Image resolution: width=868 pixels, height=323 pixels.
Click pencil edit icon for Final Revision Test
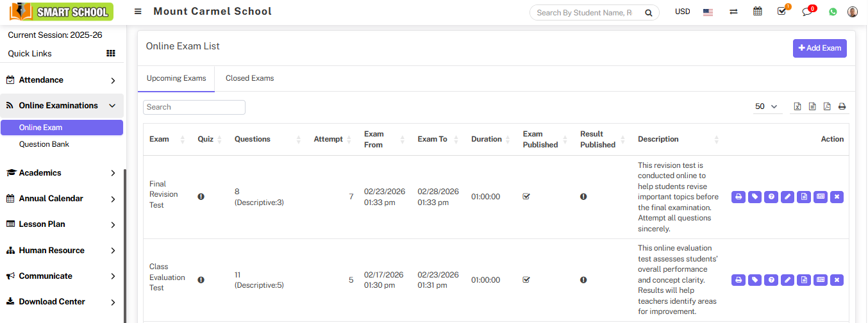coord(788,197)
